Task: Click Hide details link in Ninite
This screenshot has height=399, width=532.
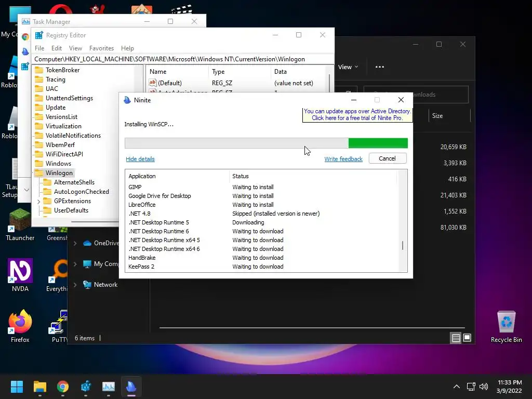Action: point(140,159)
